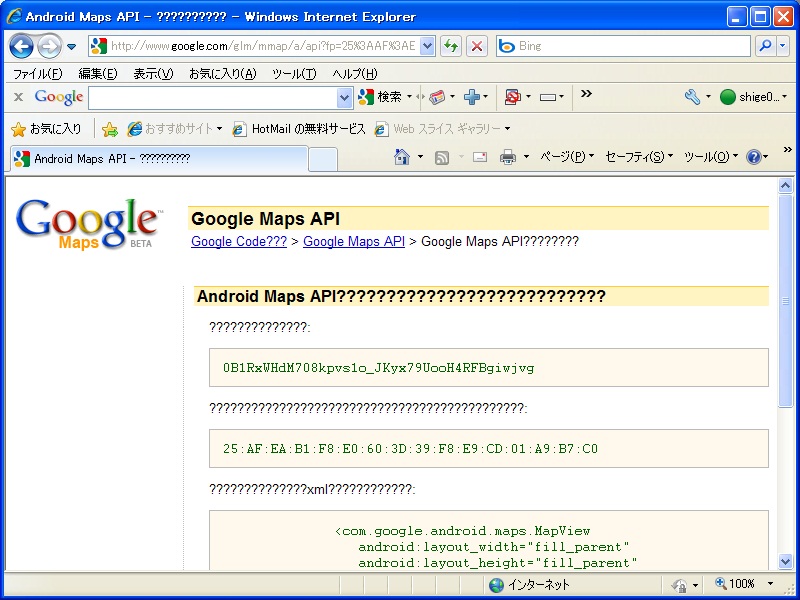
Task: Click the popup blocker icon on Google Toolbar
Action: 512,97
